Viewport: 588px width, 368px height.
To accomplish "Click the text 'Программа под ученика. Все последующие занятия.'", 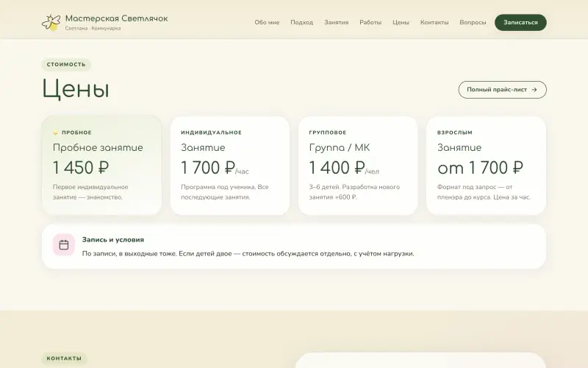I will tap(225, 192).
